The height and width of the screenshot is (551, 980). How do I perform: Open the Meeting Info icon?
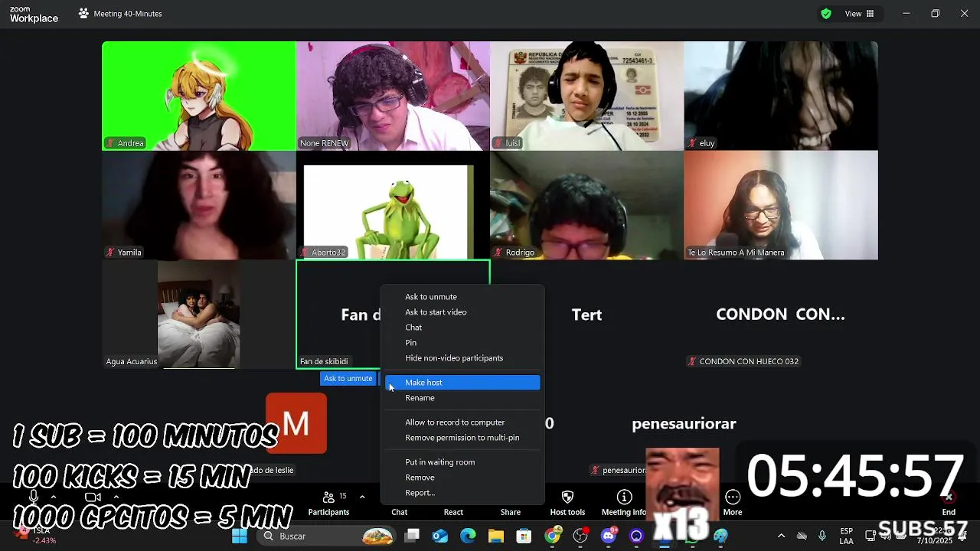pos(625,497)
